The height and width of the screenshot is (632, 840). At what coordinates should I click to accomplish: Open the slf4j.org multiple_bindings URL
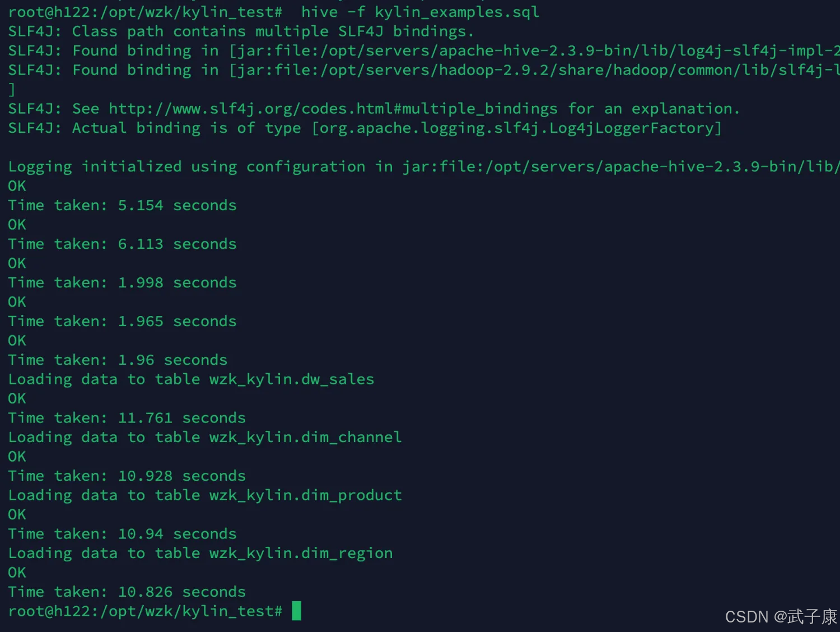click(x=333, y=109)
